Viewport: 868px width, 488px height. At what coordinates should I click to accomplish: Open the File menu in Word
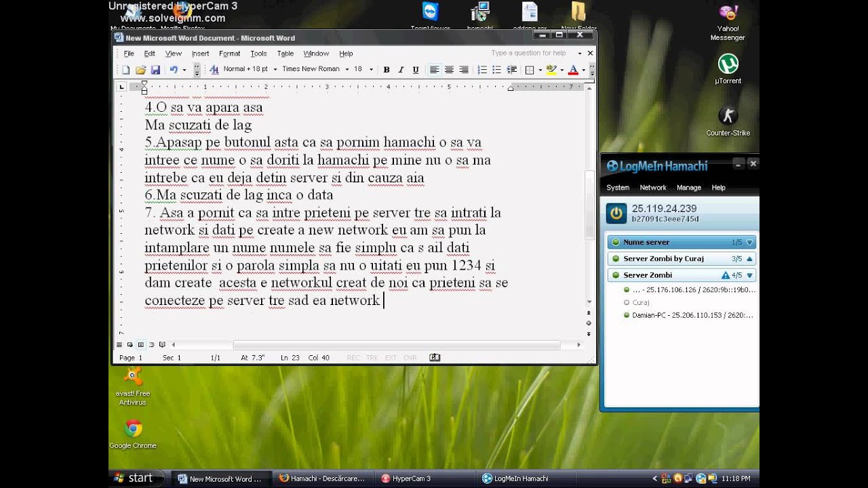click(129, 54)
